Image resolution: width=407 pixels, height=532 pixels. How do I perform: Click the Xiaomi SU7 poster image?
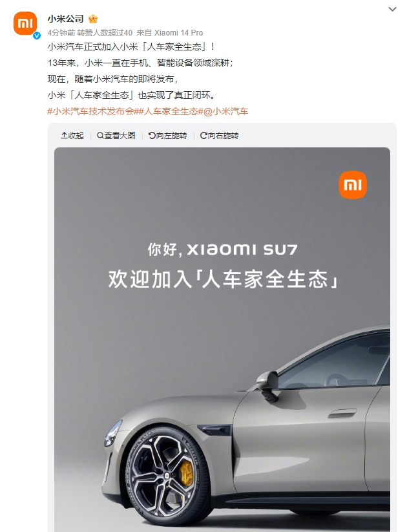pos(222,339)
